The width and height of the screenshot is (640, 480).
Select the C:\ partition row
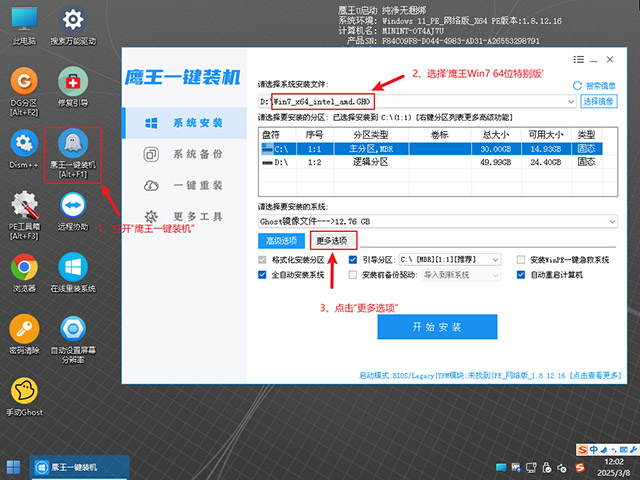tap(431, 149)
